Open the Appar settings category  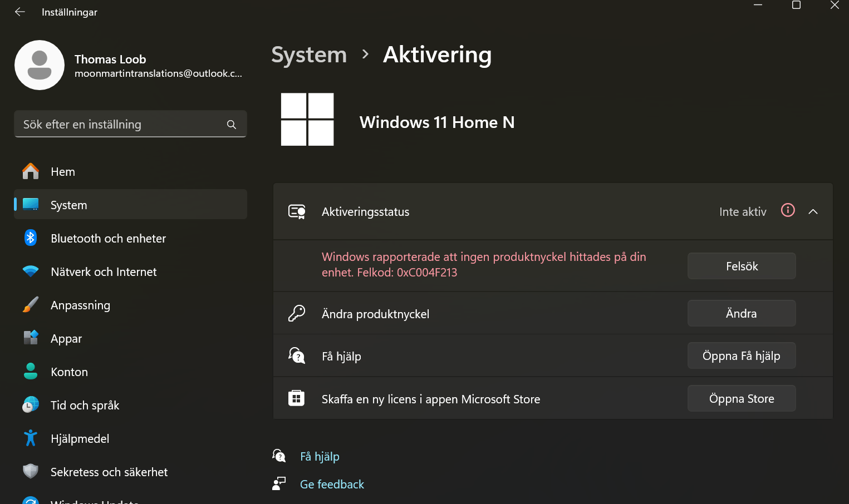(x=130, y=338)
